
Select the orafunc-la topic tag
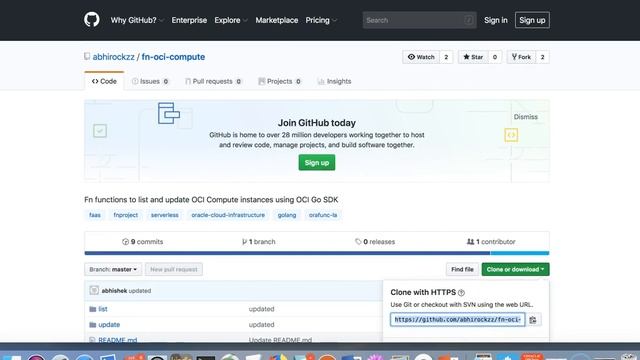[x=323, y=215]
